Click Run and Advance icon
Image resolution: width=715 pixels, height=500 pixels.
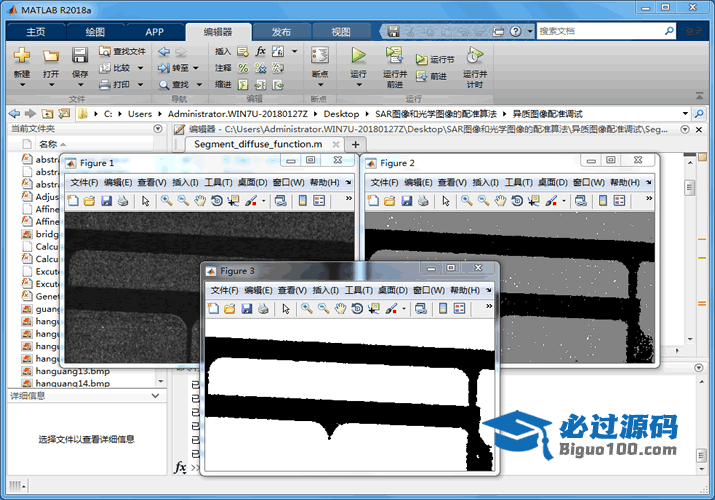click(x=394, y=55)
